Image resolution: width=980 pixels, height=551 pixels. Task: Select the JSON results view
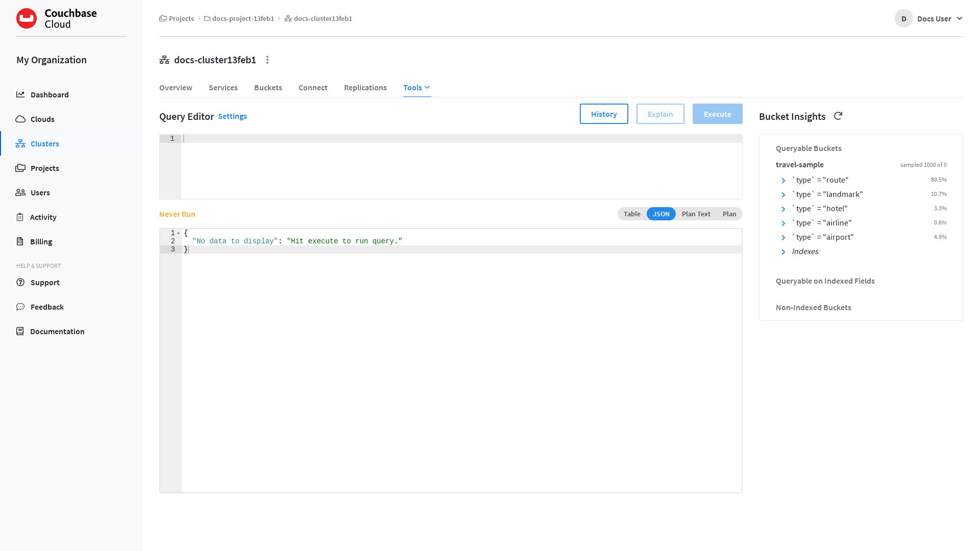[x=661, y=214]
